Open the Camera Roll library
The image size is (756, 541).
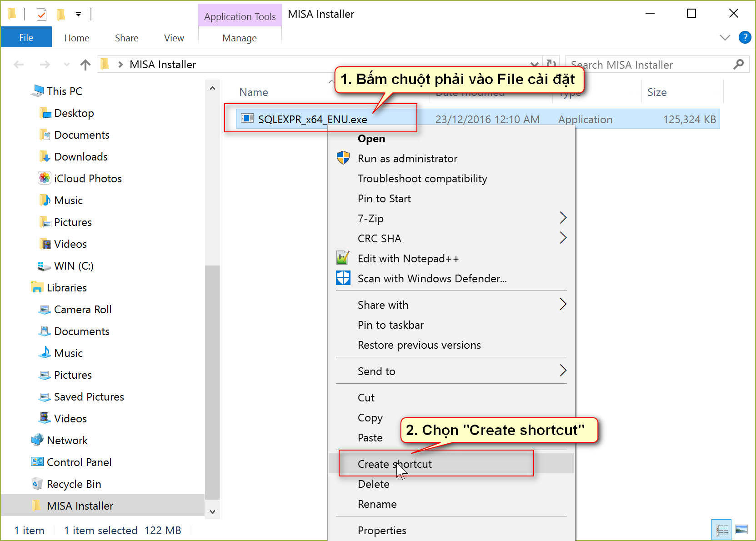point(83,309)
